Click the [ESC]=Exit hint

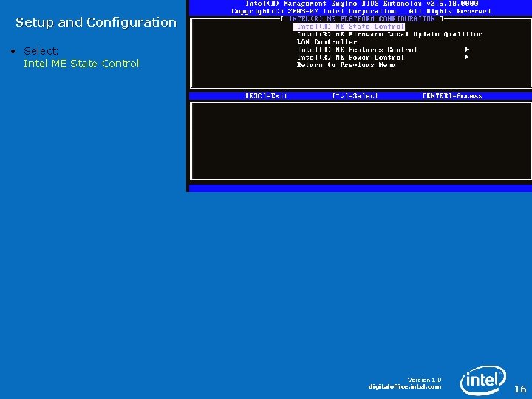click(266, 96)
